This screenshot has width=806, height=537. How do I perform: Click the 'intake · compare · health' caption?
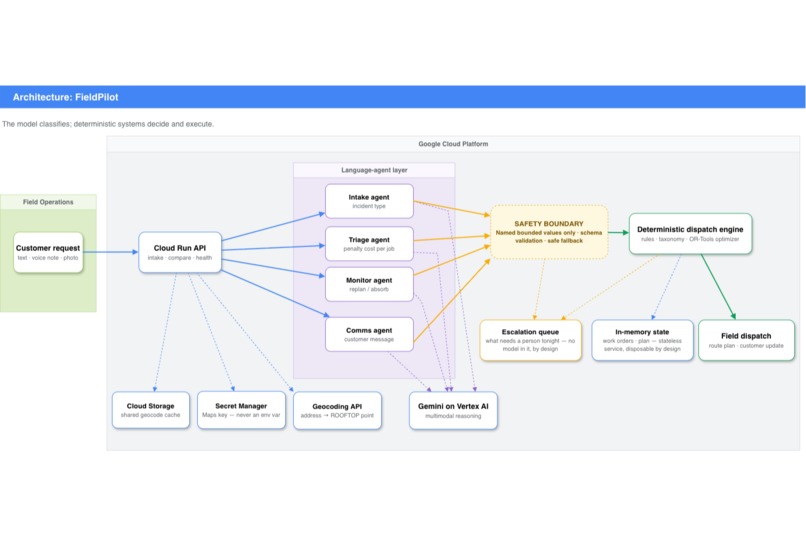(180, 258)
